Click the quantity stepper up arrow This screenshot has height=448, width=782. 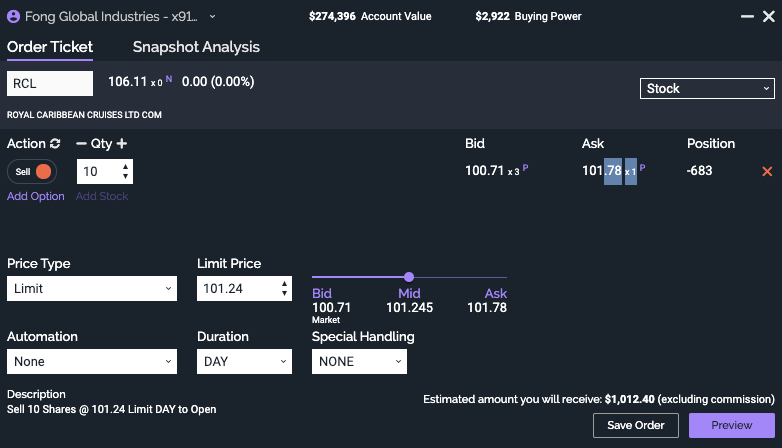[126, 167]
